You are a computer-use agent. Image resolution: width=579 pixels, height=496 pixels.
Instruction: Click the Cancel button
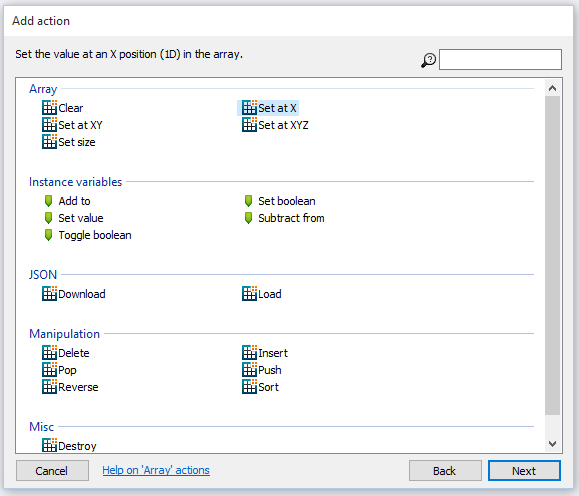pos(52,471)
